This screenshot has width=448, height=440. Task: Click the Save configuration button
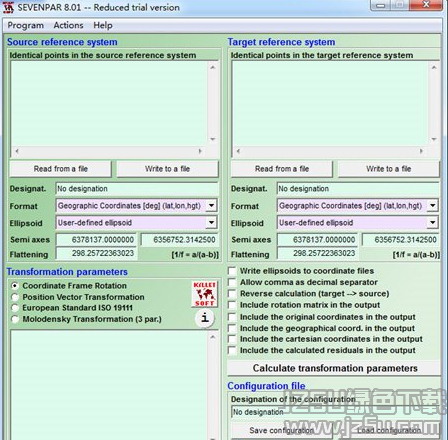(282, 431)
